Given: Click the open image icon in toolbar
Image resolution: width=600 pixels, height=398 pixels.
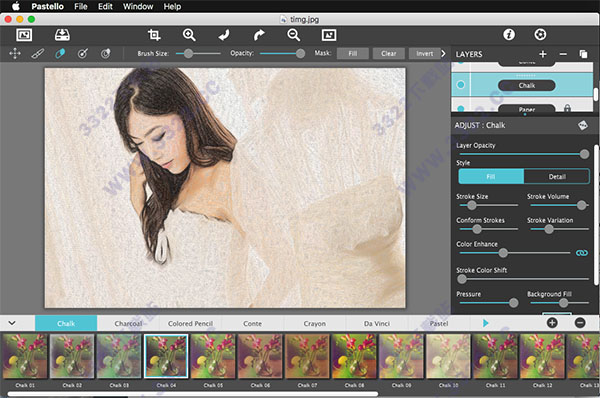Looking at the screenshot, I should [x=24, y=35].
